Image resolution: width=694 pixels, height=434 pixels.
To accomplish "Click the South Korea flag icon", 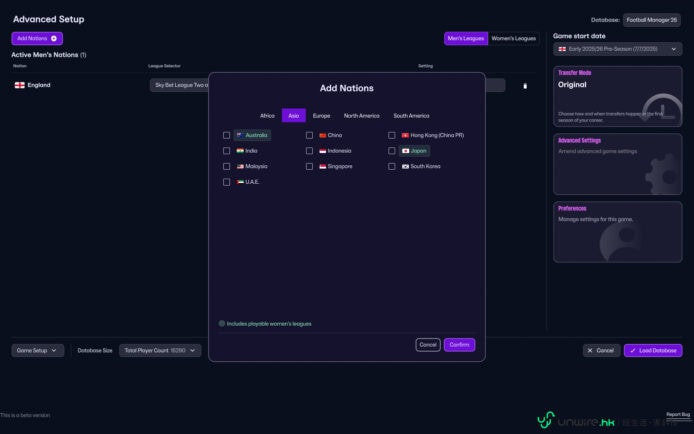I will [x=405, y=166].
